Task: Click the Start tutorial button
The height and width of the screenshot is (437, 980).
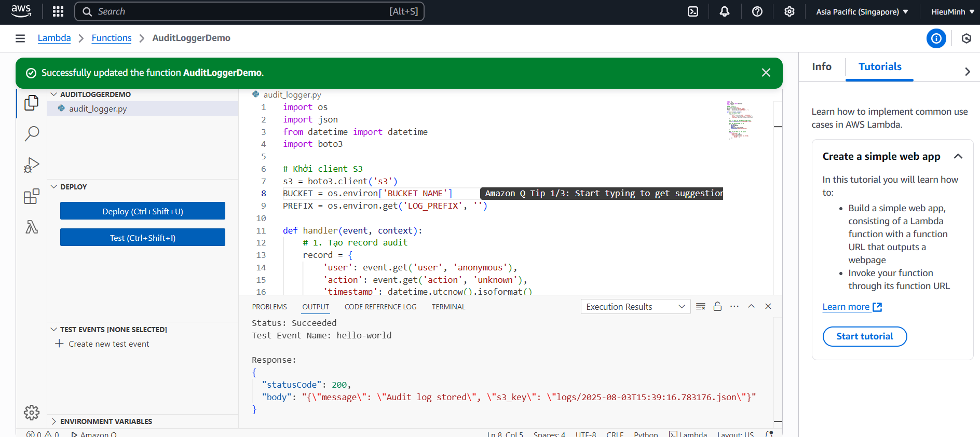Action: (865, 336)
